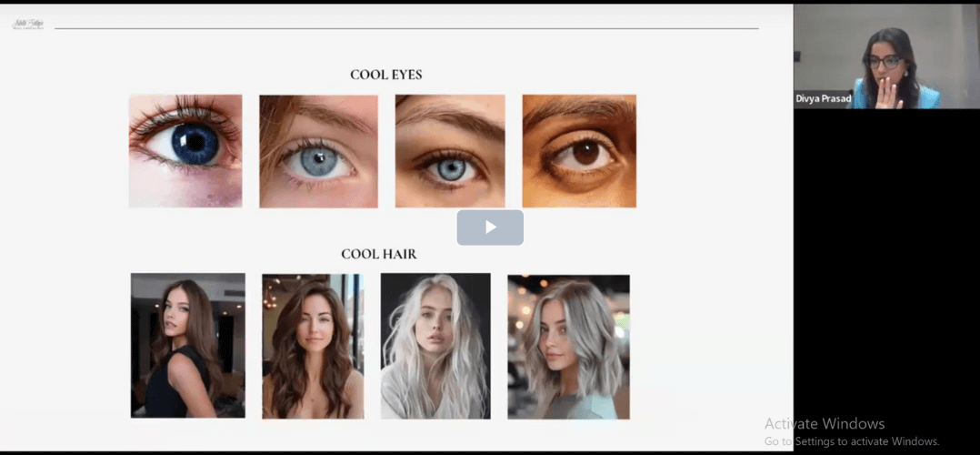
Task: Click the COOL EYES heading
Action: 385,75
